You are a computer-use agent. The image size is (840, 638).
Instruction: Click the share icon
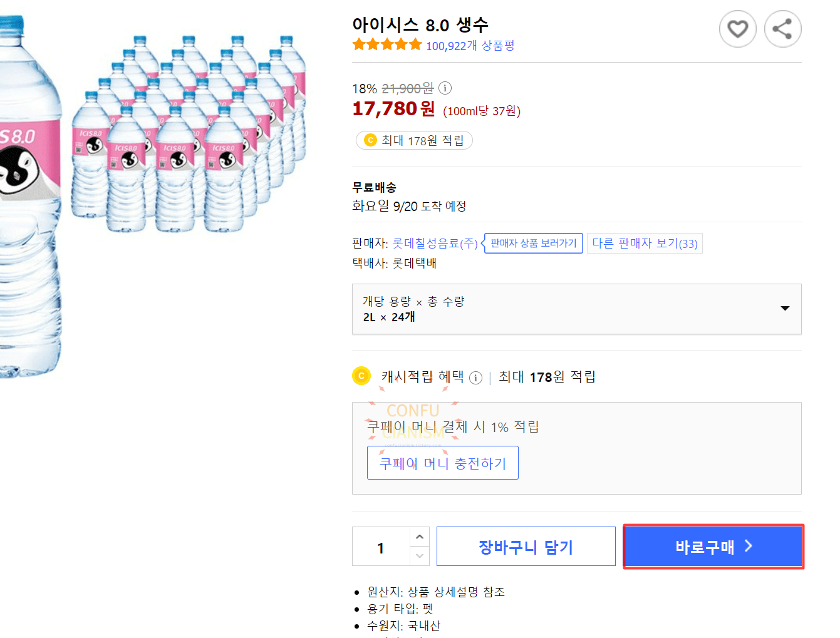click(x=782, y=29)
